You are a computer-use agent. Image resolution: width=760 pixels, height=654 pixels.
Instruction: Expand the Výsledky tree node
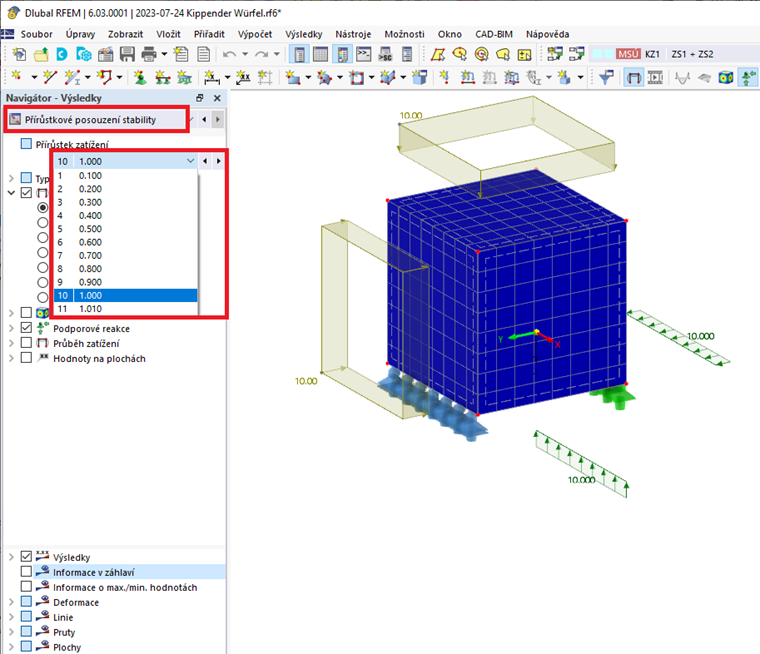[11, 557]
